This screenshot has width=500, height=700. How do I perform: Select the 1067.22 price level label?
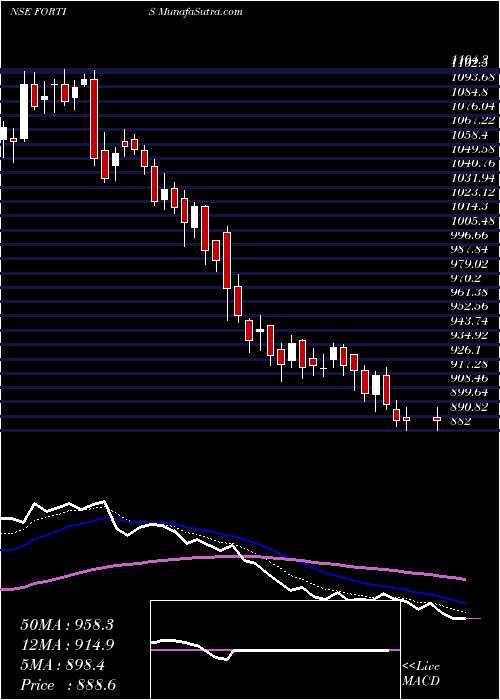(473, 120)
